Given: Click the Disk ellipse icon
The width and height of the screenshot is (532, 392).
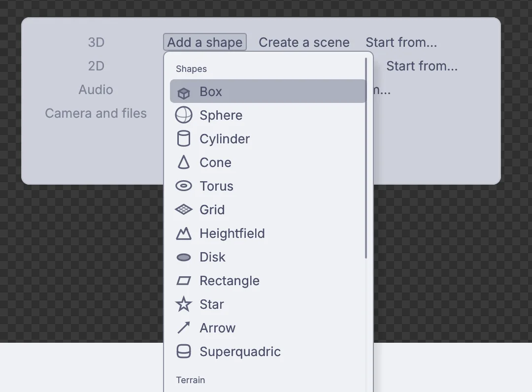Looking at the screenshot, I should click(x=184, y=258).
